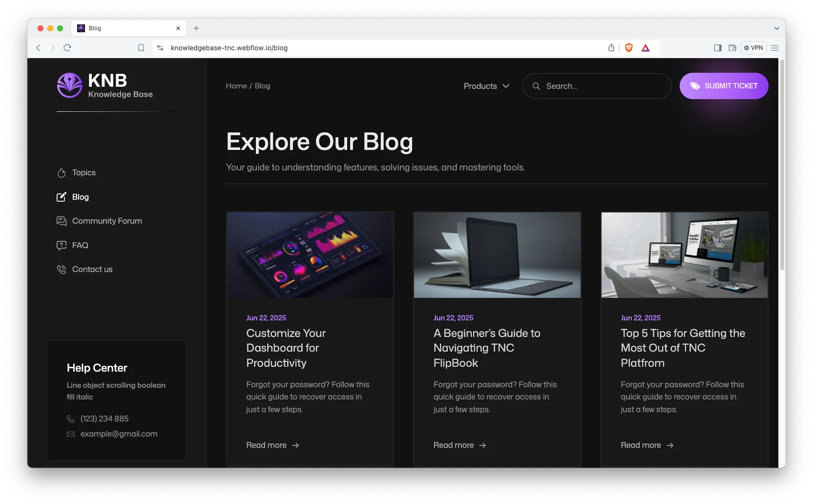Open the FAQ section
Screen dimensions: 813x504
[80, 245]
